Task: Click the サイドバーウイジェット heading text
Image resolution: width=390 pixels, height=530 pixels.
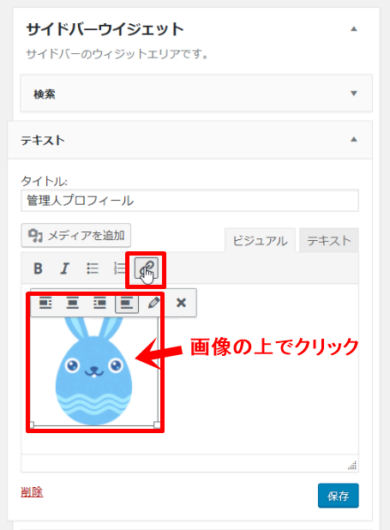Action: click(x=105, y=29)
